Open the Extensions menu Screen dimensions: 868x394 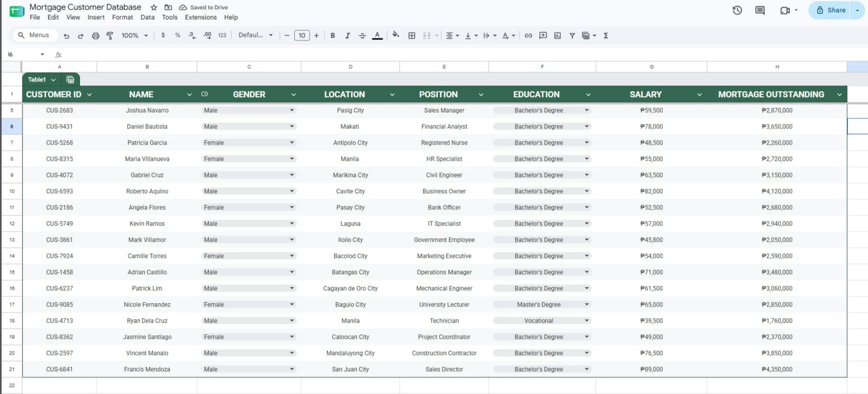pyautogui.click(x=201, y=17)
